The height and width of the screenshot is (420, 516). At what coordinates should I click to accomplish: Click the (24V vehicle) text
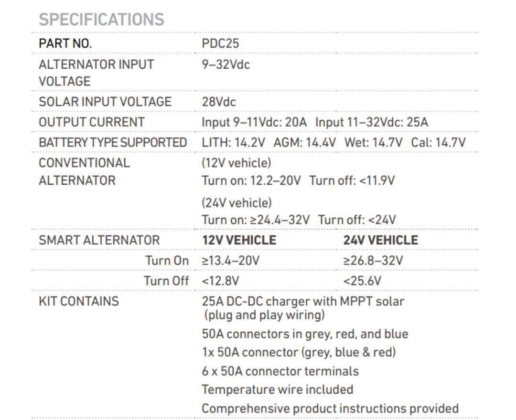[236, 203]
